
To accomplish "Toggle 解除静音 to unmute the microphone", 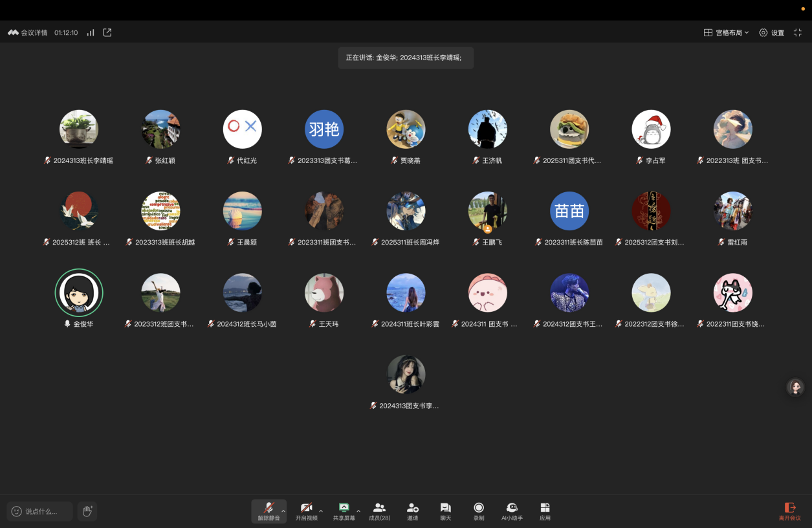I will pos(268,511).
